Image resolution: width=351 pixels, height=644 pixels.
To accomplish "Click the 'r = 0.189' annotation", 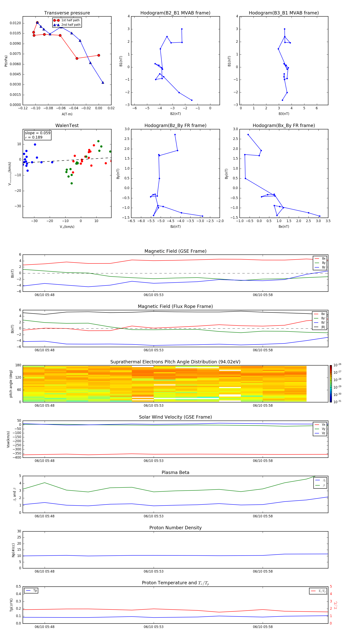I will point(34,137).
